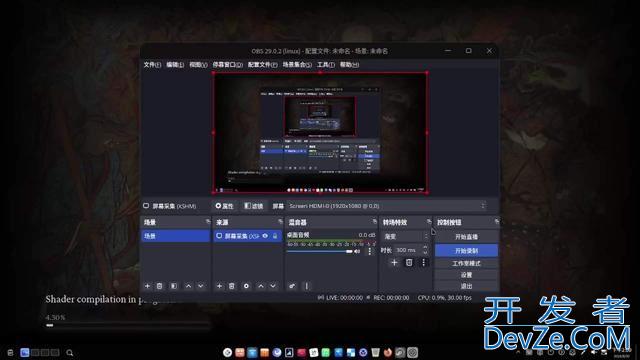Click desktop audio volume slider
The height and width of the screenshot is (360, 640).
click(x=320, y=251)
